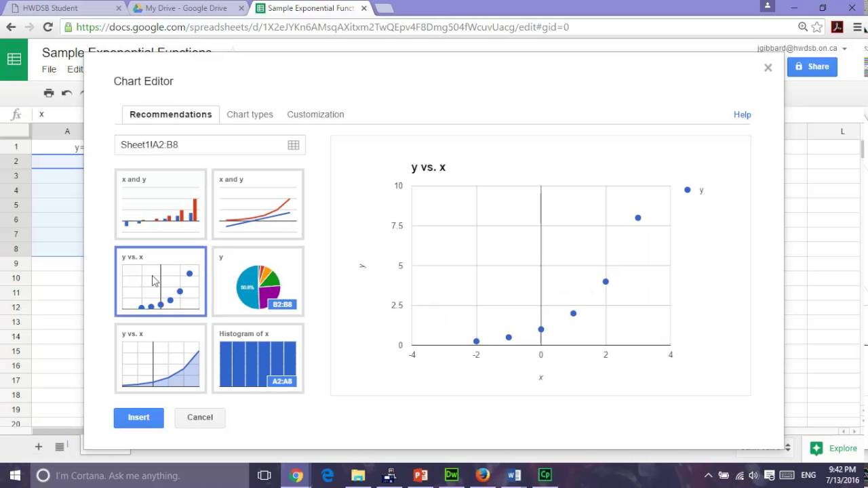Open the Google Sheets home icon
The width and height of the screenshot is (868, 488).
click(14, 59)
